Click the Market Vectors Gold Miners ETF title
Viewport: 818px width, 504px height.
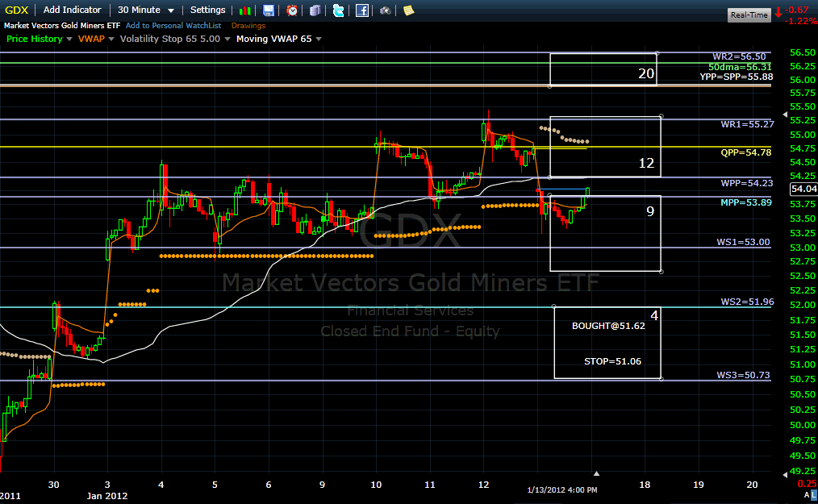pyautogui.click(x=62, y=26)
